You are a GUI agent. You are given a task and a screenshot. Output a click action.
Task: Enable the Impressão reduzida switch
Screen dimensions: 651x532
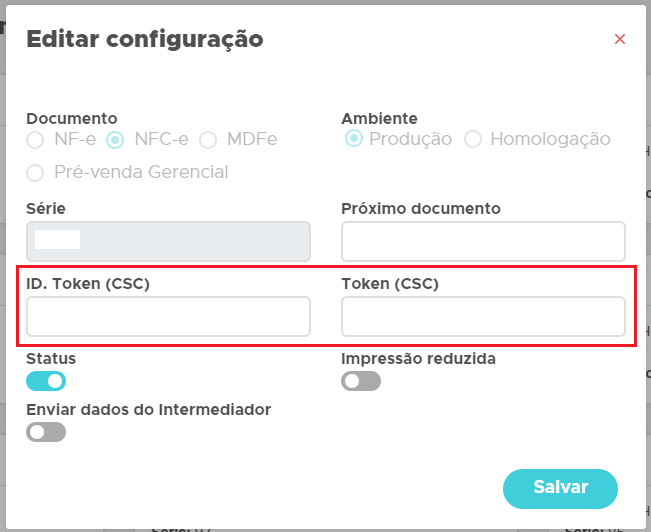(x=361, y=381)
